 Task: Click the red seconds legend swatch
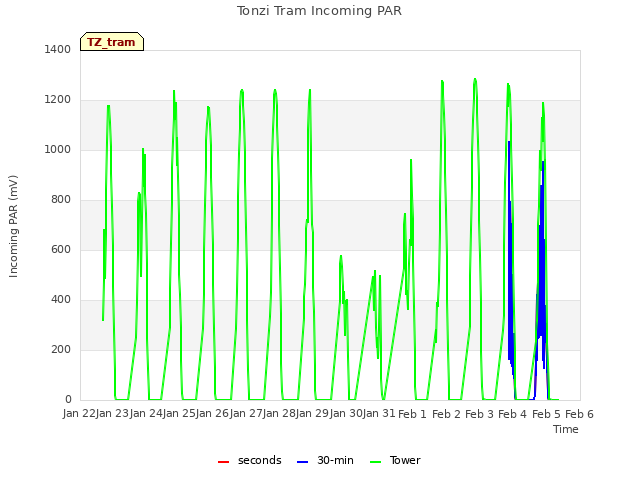pyautogui.click(x=224, y=462)
